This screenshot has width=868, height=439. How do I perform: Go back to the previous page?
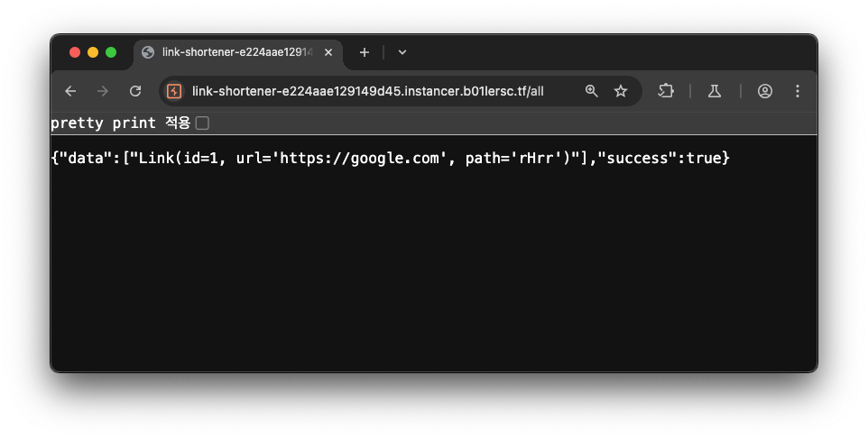[70, 91]
